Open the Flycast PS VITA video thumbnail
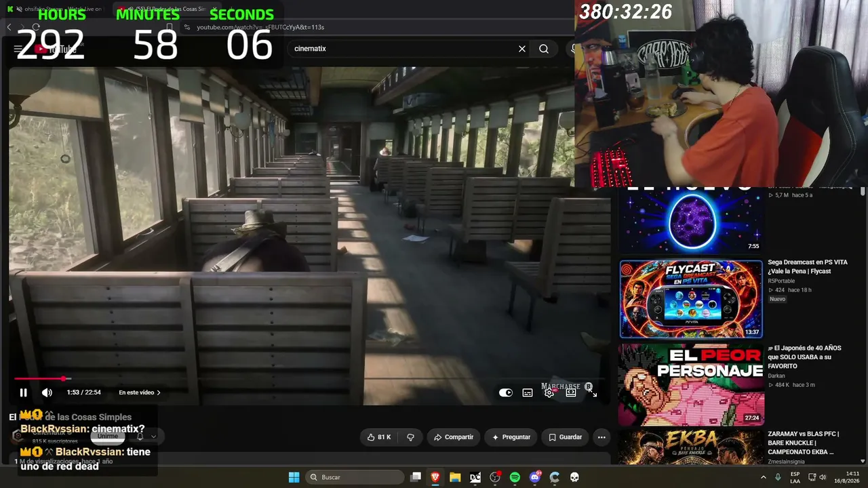The width and height of the screenshot is (868, 488). tap(691, 299)
